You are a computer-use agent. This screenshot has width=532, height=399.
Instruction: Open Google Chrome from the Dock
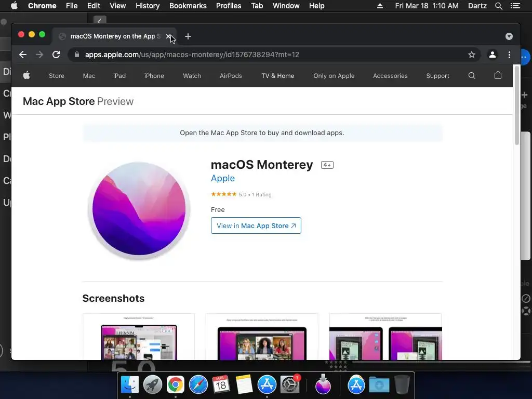coord(176,385)
